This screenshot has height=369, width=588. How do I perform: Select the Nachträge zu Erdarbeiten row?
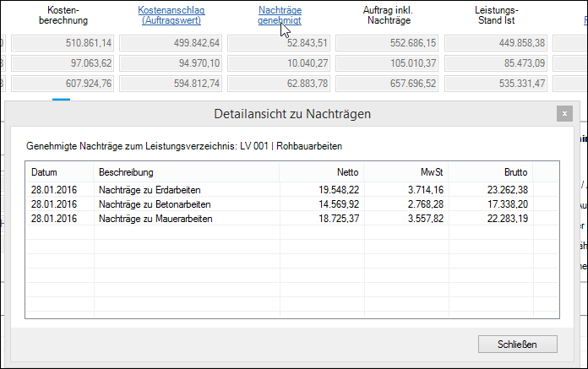click(x=291, y=189)
